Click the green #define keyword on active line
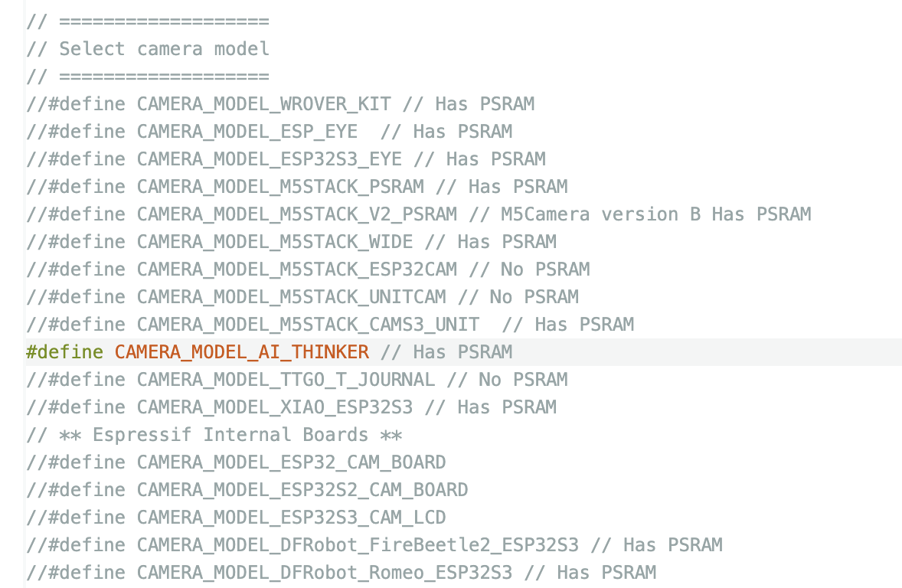Screen dimensions: 902x588 tap(64, 352)
